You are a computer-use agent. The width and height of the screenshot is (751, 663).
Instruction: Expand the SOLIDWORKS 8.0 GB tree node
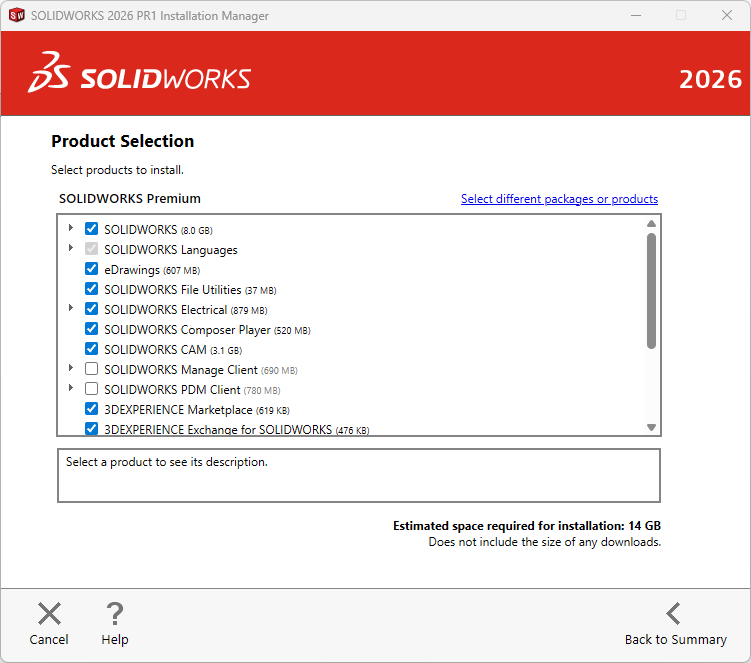71,228
